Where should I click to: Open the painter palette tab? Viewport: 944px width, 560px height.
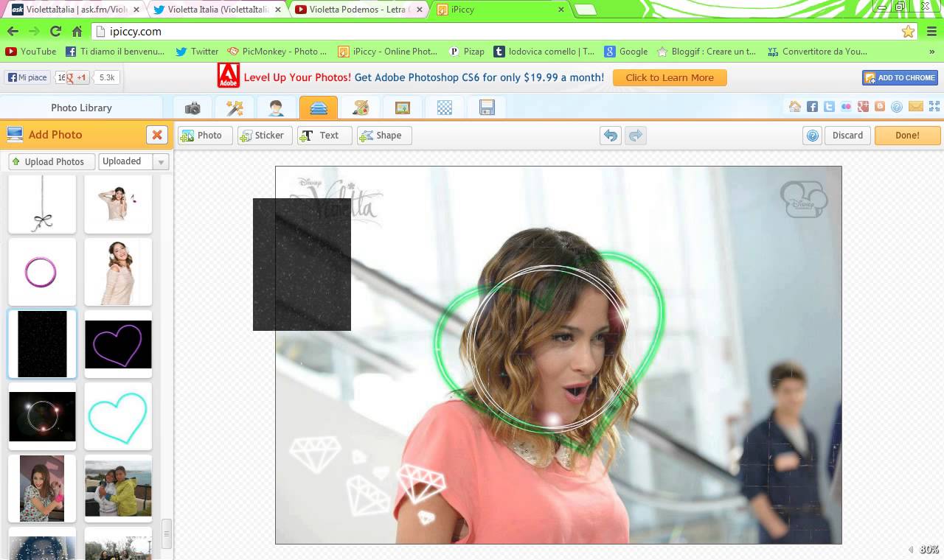click(x=361, y=108)
